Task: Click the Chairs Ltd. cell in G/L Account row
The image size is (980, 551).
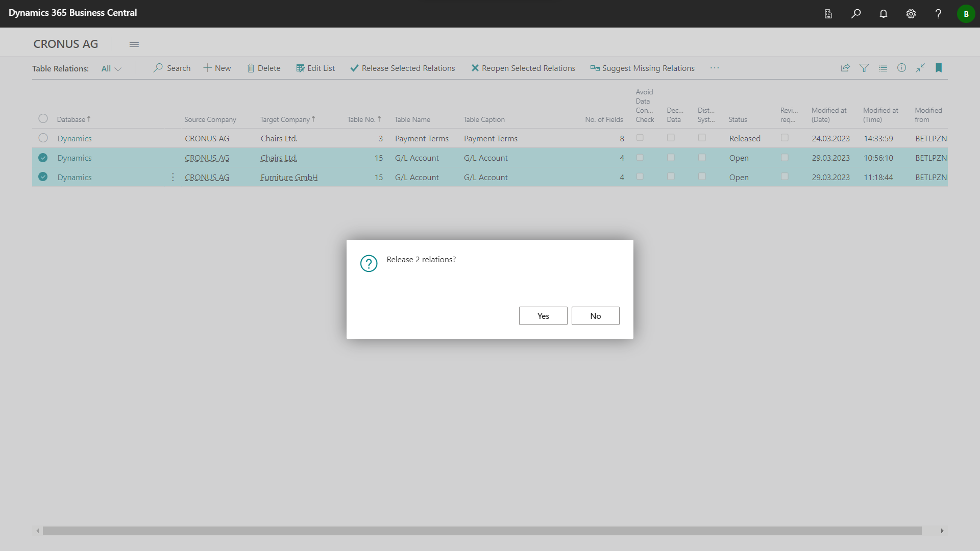Action: (x=279, y=158)
